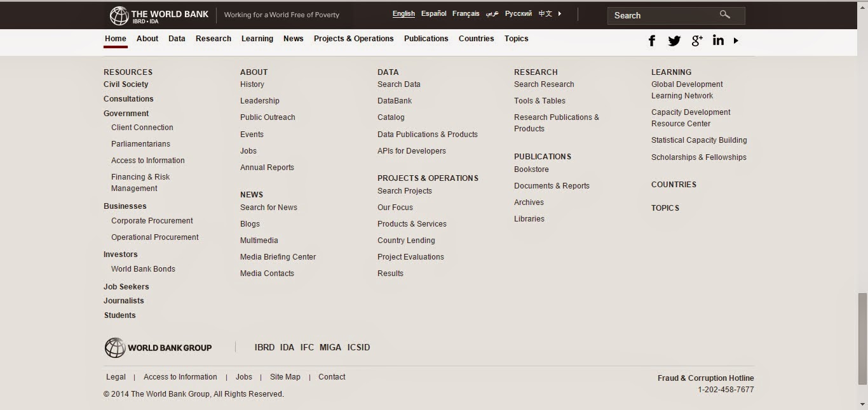Open the Google Plus social icon
Screen dimensions: 868x410
697,41
